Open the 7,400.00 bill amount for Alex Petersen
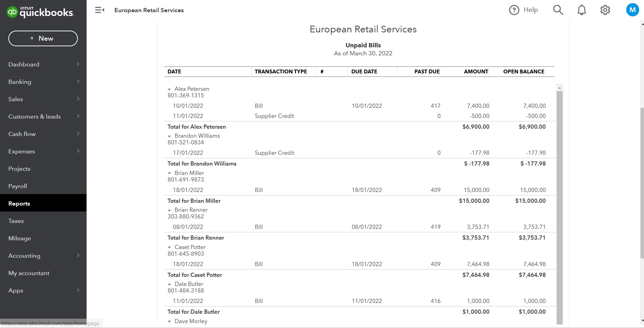Screen dimensions: 644x328 click(478, 106)
